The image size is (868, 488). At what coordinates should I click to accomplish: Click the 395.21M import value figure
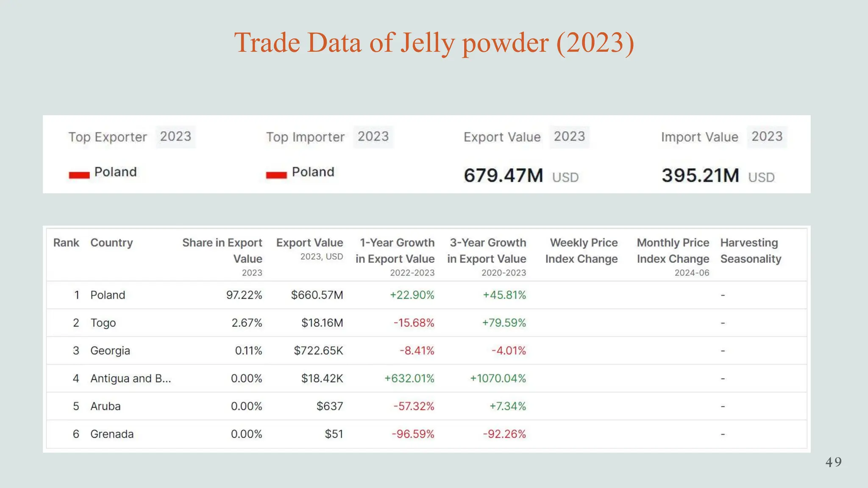click(700, 175)
